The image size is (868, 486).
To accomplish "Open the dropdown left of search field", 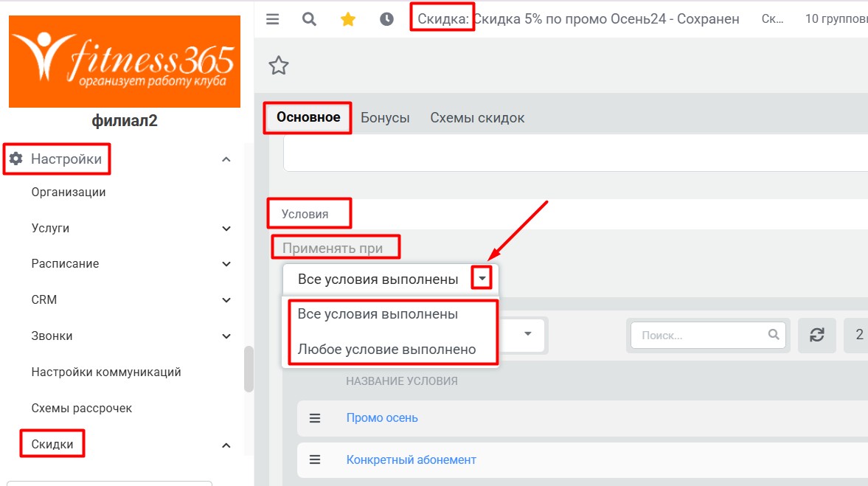I will click(527, 334).
